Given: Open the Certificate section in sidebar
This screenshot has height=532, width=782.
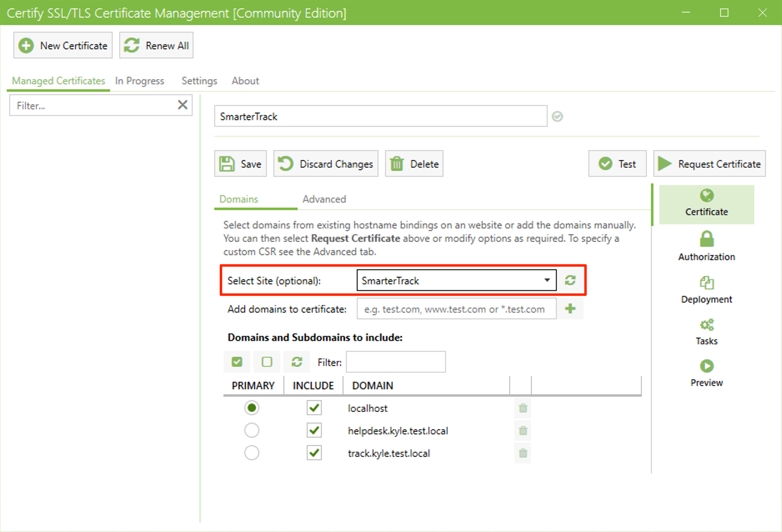Looking at the screenshot, I should [x=707, y=204].
